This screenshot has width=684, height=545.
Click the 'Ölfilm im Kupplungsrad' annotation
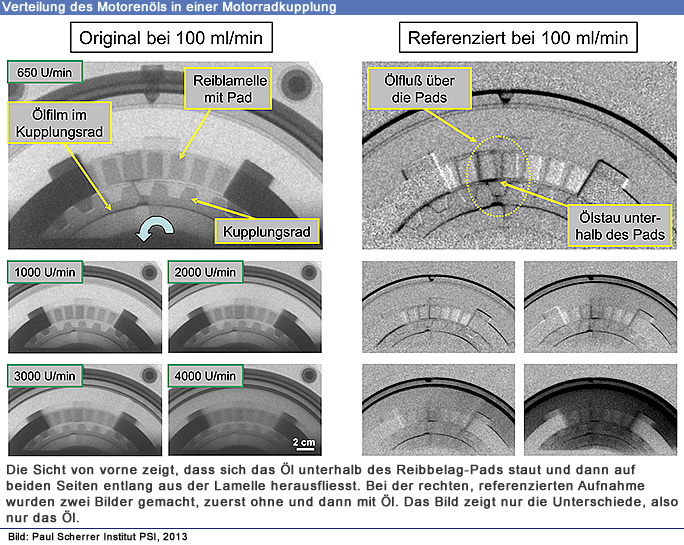click(59, 123)
